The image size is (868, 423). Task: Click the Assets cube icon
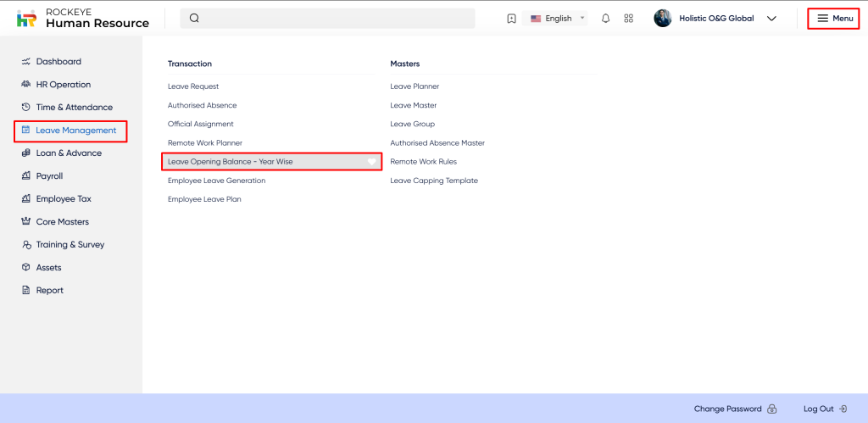point(25,268)
